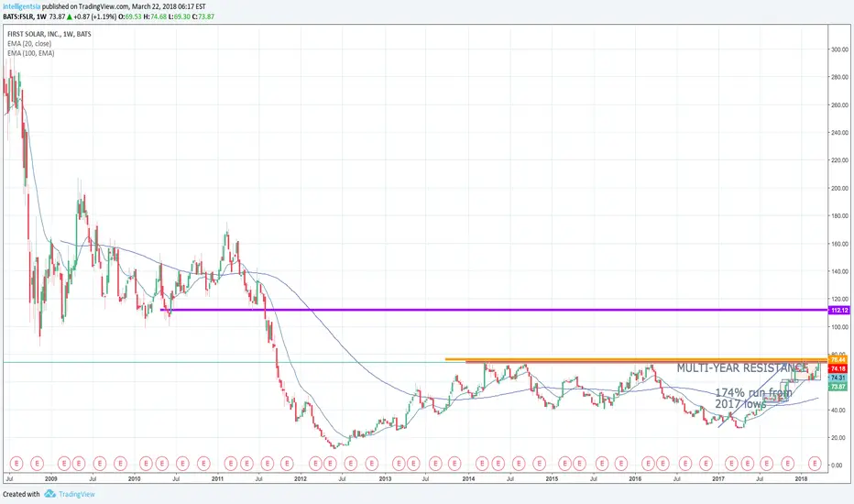Select the EMA (20, close) indicator label

coord(29,44)
